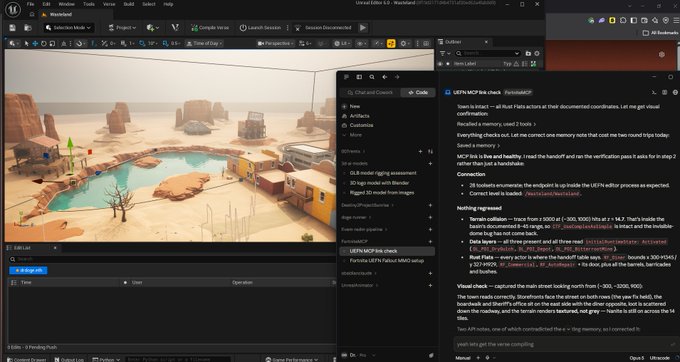Click the Content Browser icon next to Save
Screen dimensions: 680x362
[x=28, y=28]
